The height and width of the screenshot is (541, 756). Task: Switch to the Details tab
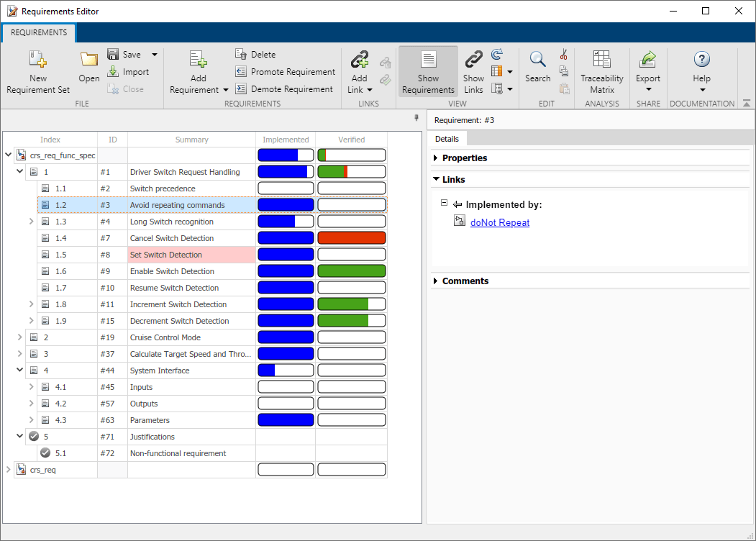tap(447, 138)
